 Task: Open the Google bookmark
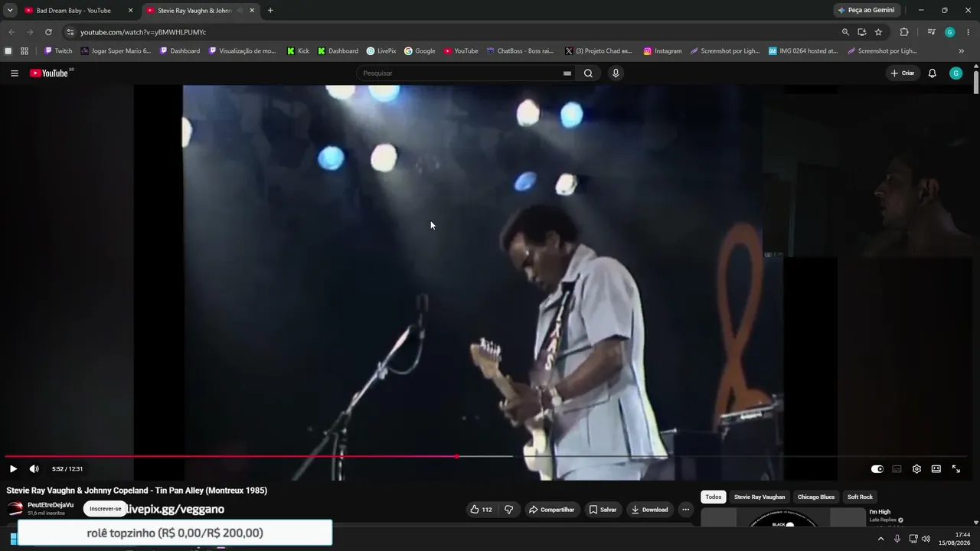(420, 51)
